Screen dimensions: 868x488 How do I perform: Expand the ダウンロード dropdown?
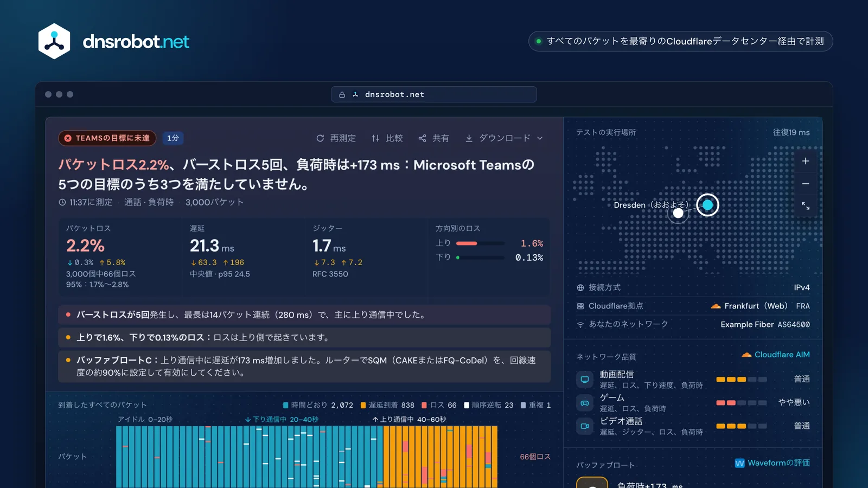pyautogui.click(x=504, y=138)
